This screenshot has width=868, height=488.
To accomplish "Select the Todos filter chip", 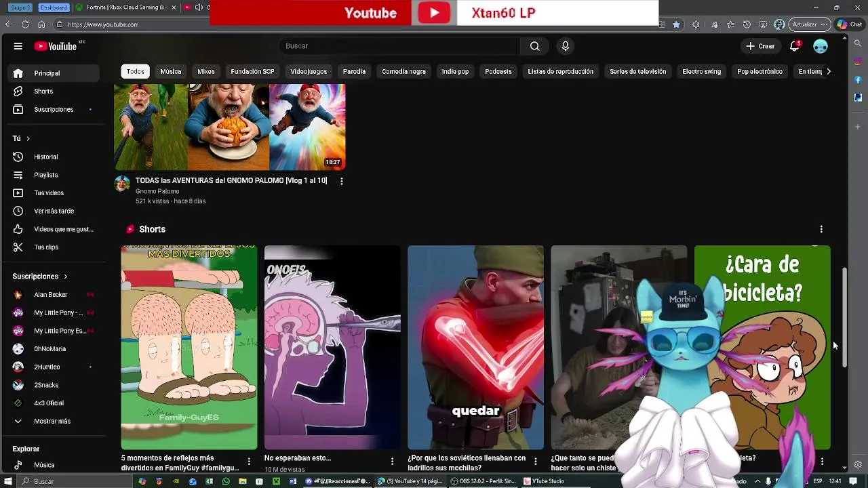I will coord(135,71).
